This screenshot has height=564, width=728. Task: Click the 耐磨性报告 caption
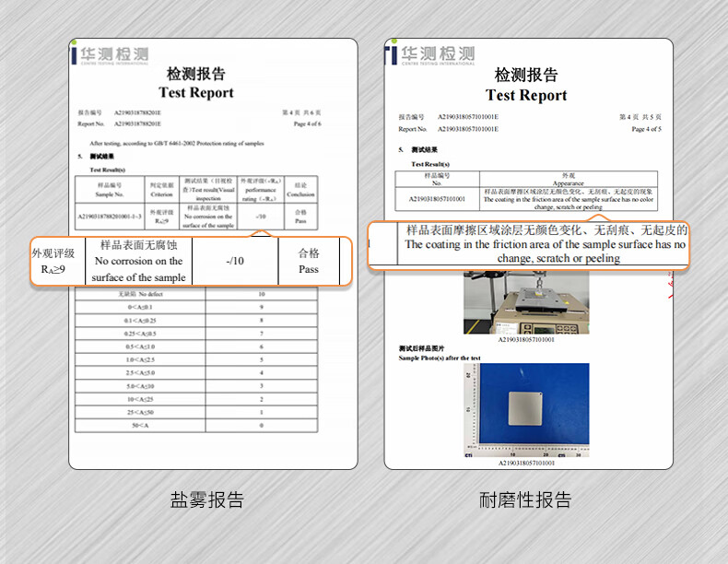tap(526, 500)
